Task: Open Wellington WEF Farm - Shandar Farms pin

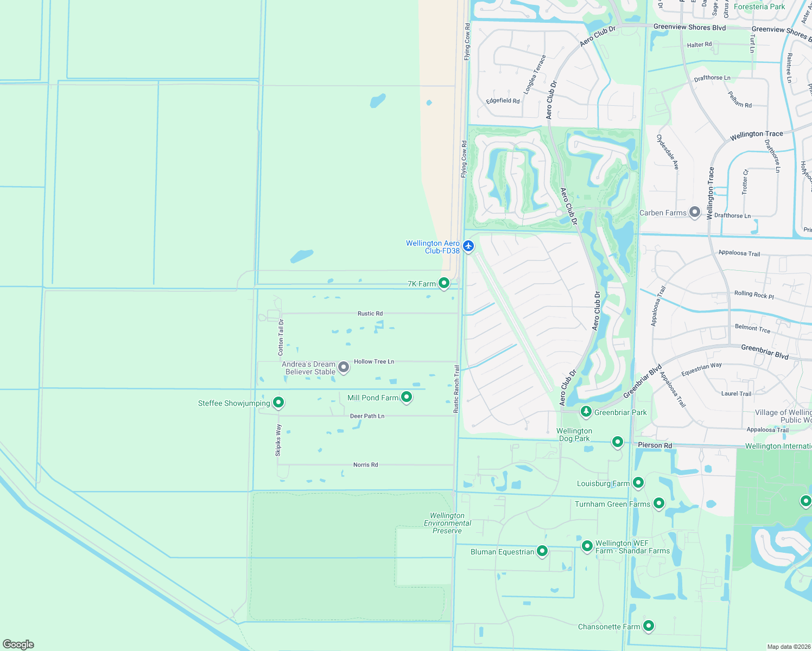Action: 587,546
